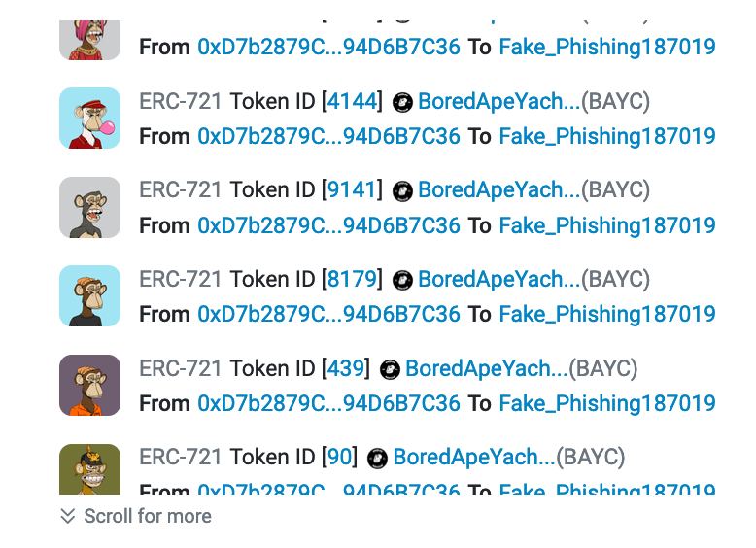The width and height of the screenshot is (756, 548).
Task: Open the purple-background ape thumbnail for token 439
Action: pyautogui.click(x=89, y=385)
